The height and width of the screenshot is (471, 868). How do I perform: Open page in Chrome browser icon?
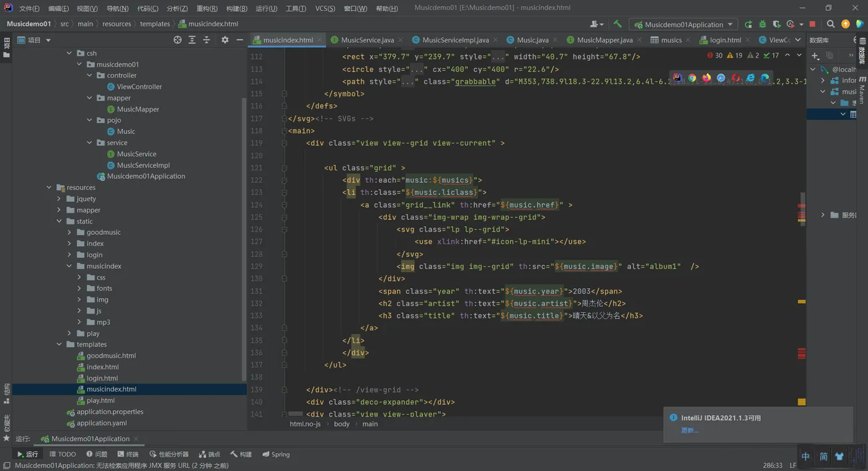point(692,78)
